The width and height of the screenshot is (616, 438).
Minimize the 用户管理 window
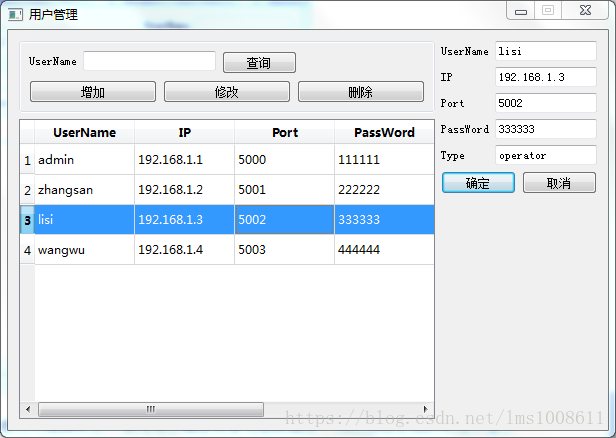521,11
